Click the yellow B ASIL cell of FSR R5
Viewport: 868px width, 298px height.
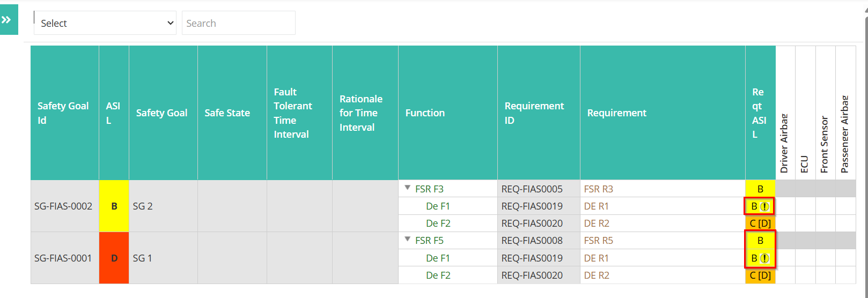(x=760, y=241)
